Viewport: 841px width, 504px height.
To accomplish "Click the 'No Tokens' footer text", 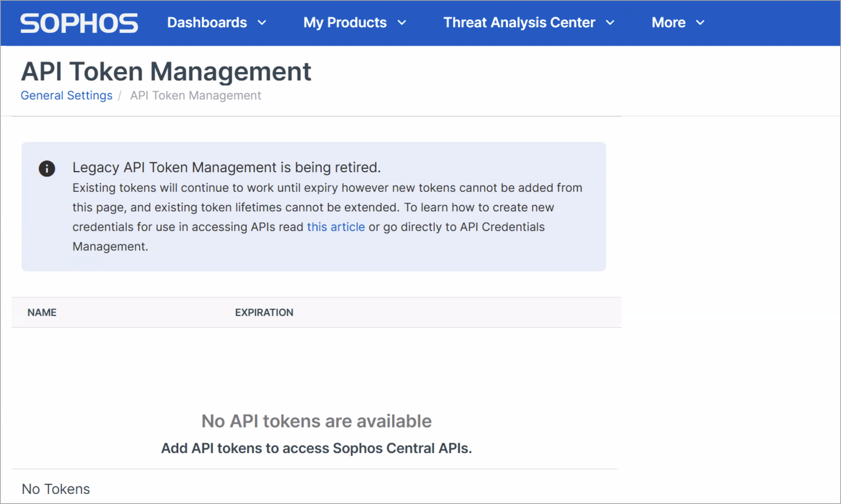I will pos(56,489).
